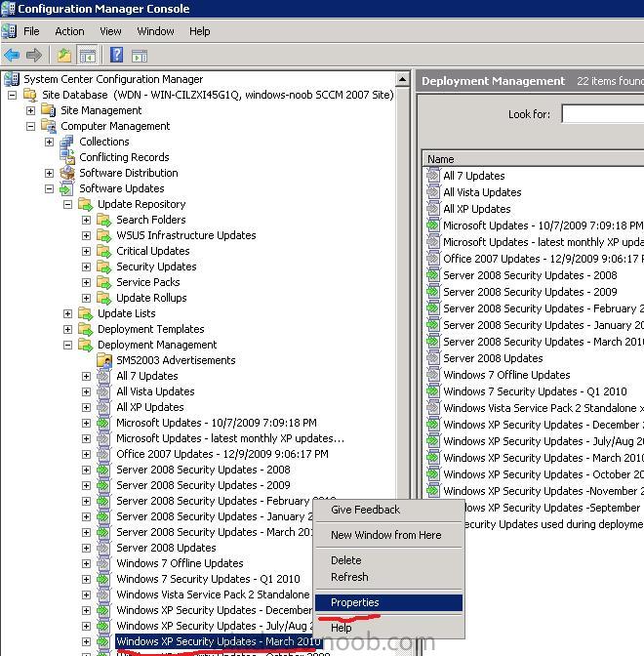Viewport: 644px width, 656px height.
Task: Click the tree pane scroll up arrow
Action: (x=402, y=79)
